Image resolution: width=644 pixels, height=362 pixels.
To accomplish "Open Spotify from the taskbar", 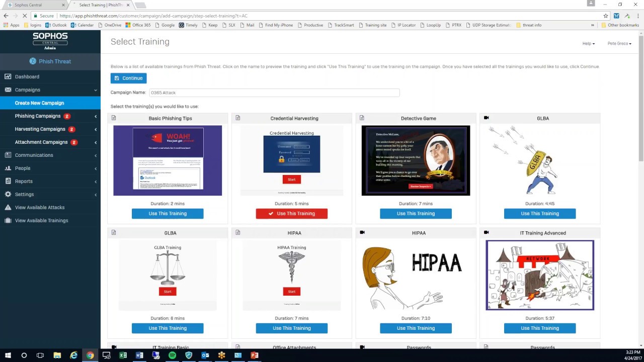I will coord(172,355).
